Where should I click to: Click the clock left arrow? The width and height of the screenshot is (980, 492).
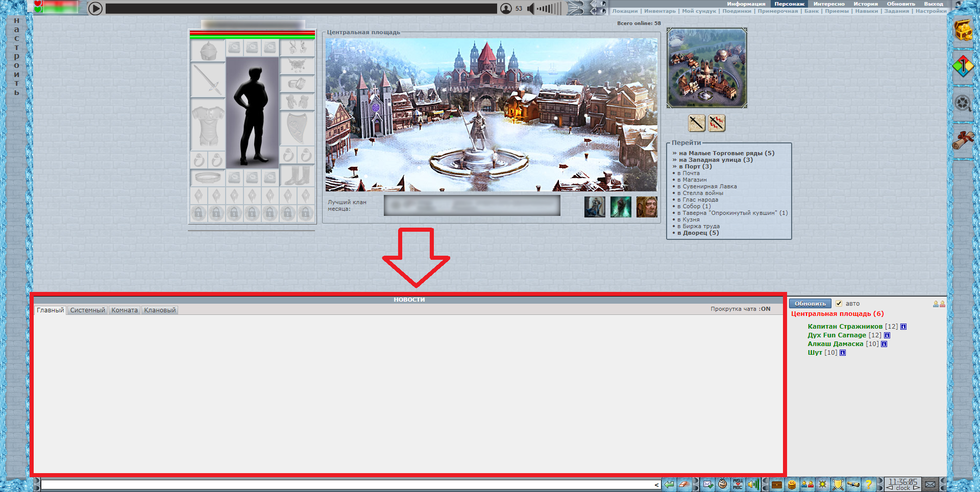tap(890, 488)
